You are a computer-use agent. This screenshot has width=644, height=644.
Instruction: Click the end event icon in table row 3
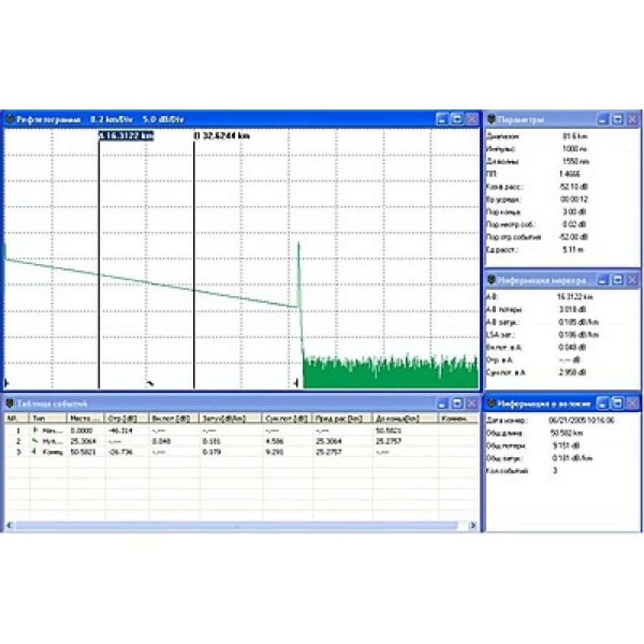(35, 452)
